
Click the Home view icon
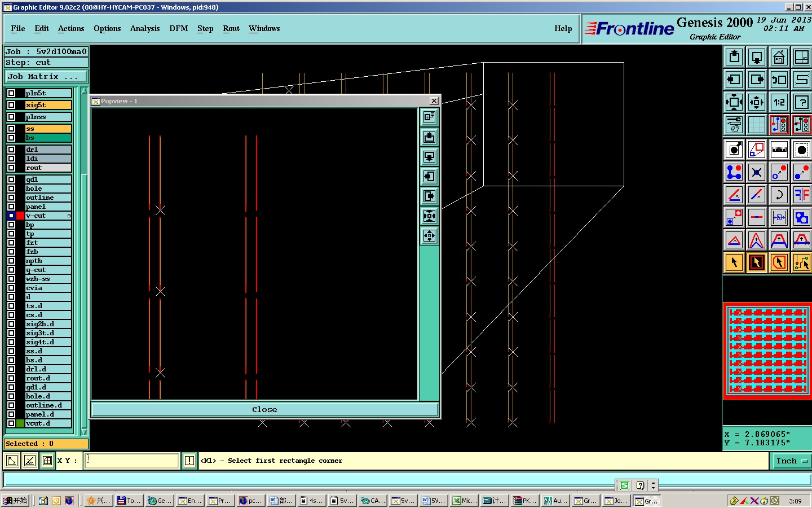pyautogui.click(x=779, y=57)
